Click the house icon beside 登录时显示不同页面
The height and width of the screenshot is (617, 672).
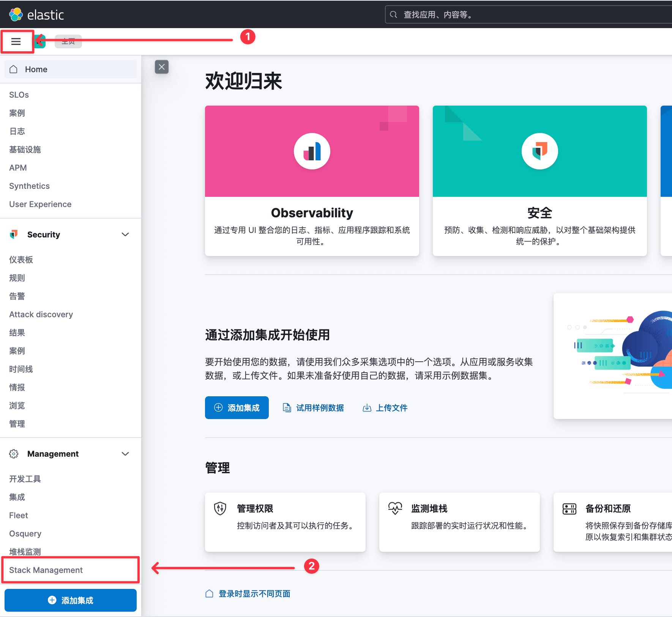tap(209, 593)
